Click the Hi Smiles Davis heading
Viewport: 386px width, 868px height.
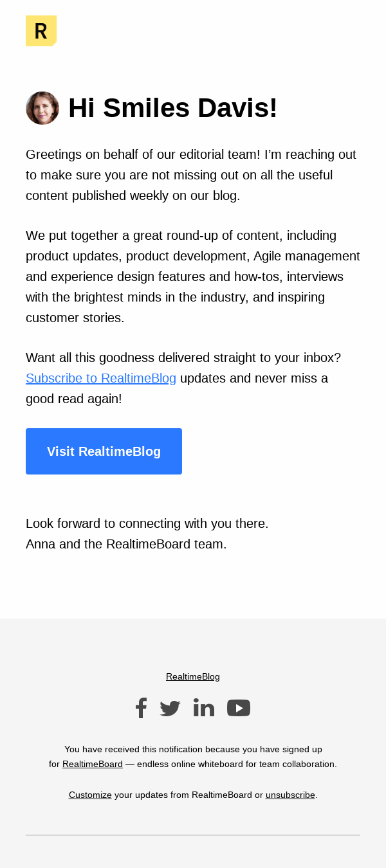[173, 108]
